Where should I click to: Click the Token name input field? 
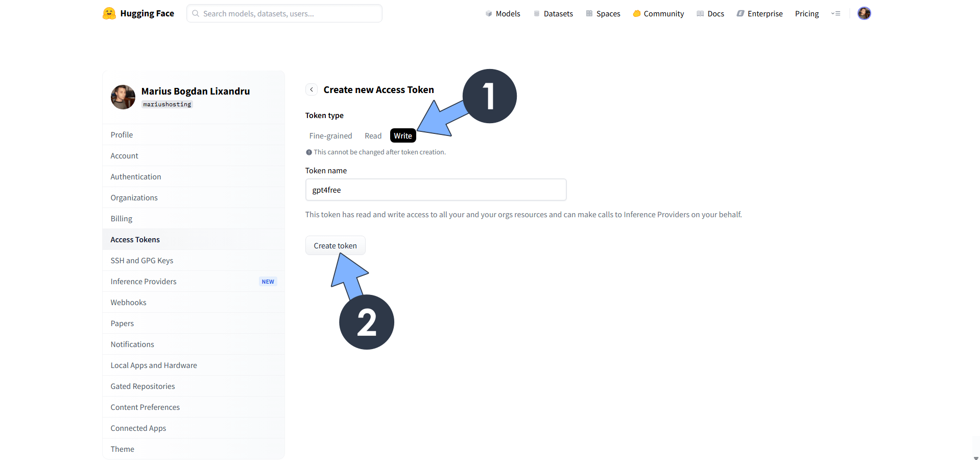click(x=436, y=190)
